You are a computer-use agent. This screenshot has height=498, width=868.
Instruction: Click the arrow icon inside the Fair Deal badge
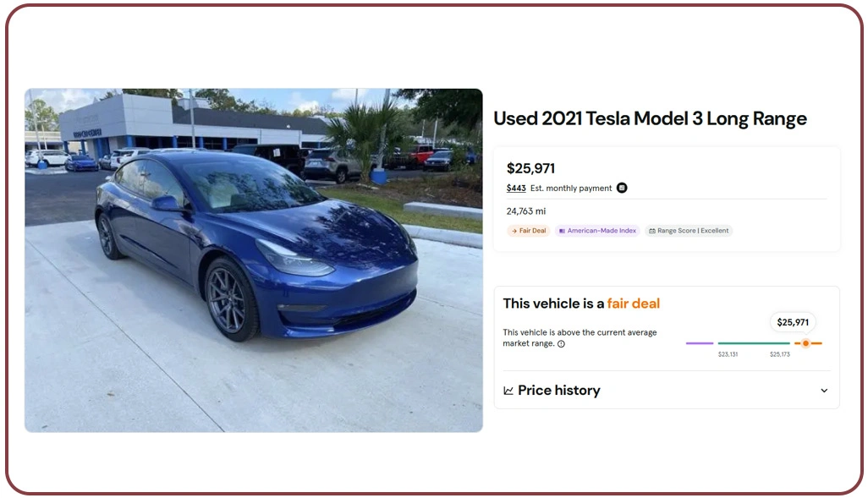click(x=514, y=231)
